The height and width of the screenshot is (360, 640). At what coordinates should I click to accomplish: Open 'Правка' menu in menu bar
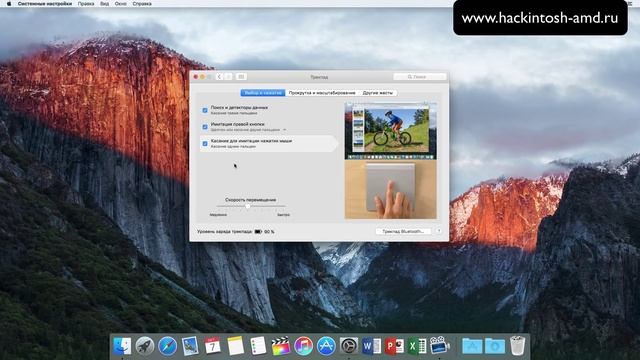(86, 4)
